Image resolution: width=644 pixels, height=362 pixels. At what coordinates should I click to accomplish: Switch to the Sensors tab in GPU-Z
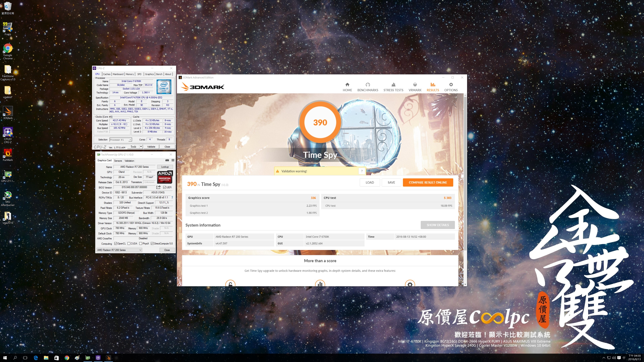118,161
